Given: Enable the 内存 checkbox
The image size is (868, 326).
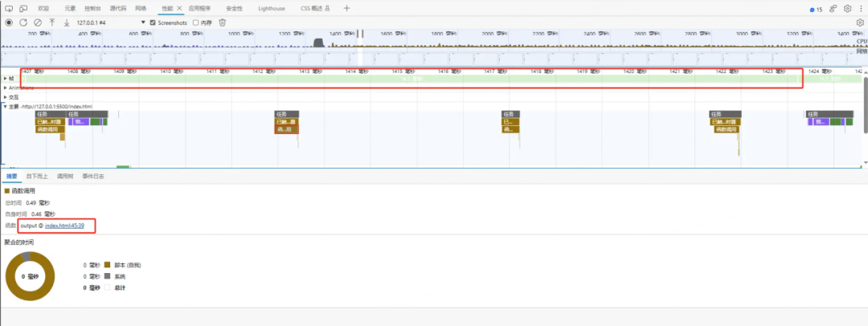Looking at the screenshot, I should (195, 22).
